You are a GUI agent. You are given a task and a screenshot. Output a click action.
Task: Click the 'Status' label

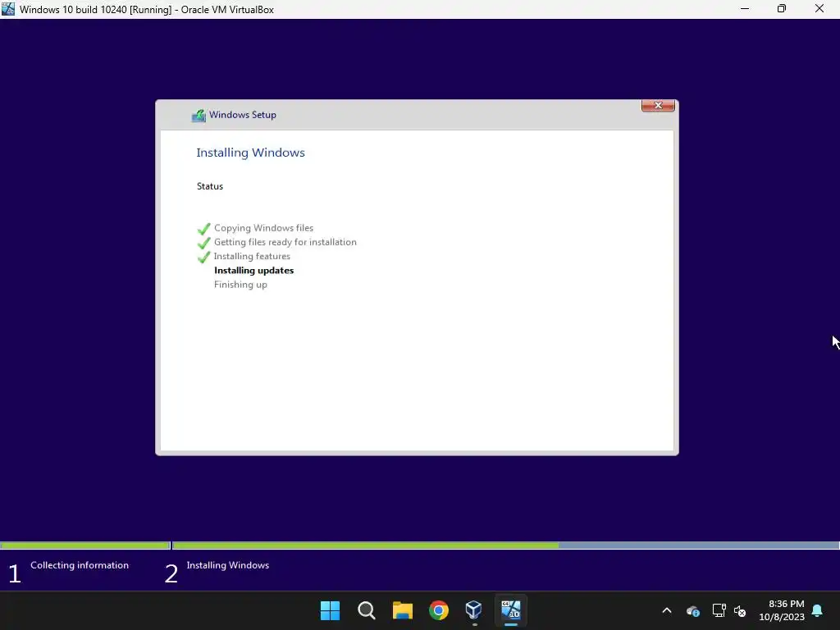pyautogui.click(x=209, y=186)
